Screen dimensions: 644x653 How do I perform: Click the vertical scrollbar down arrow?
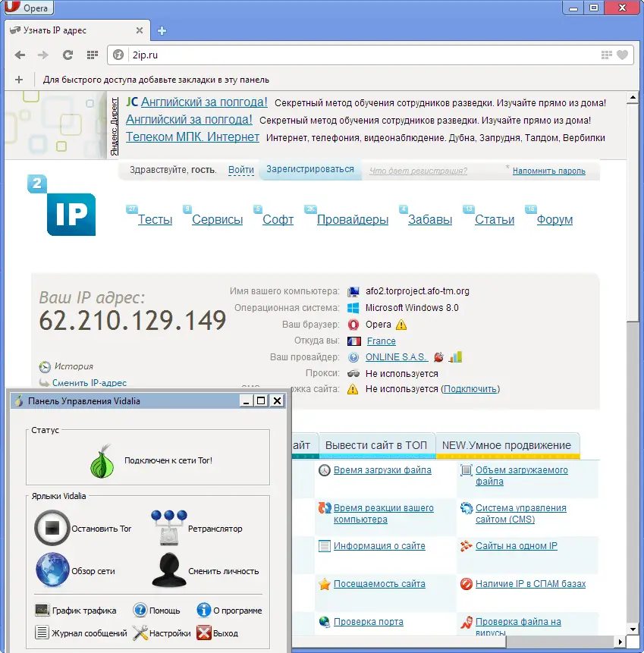click(633, 629)
